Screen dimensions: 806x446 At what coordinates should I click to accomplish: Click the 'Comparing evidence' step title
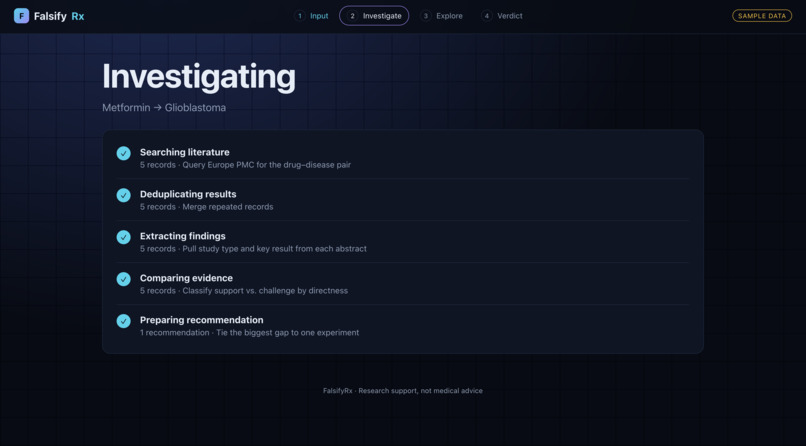point(186,278)
